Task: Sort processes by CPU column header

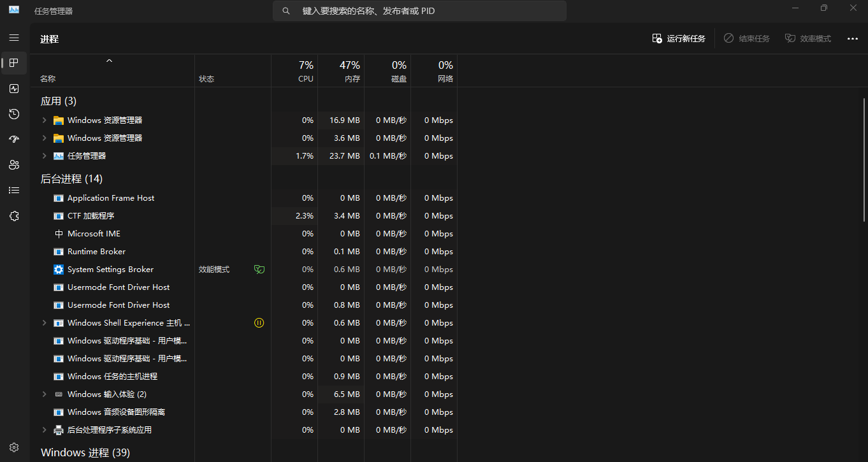Action: pyautogui.click(x=305, y=71)
